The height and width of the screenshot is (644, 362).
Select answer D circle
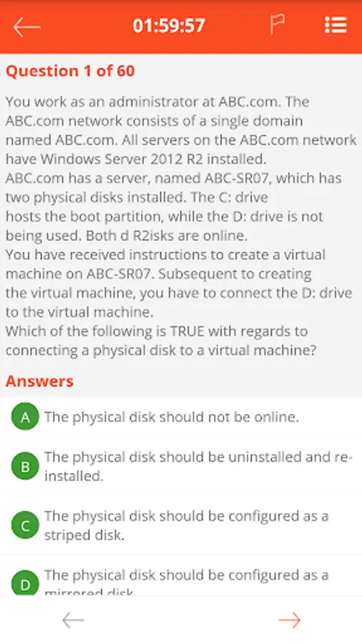click(25, 582)
